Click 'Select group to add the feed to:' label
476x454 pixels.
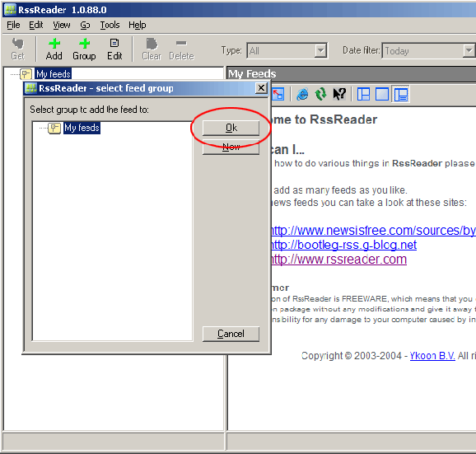pos(89,110)
